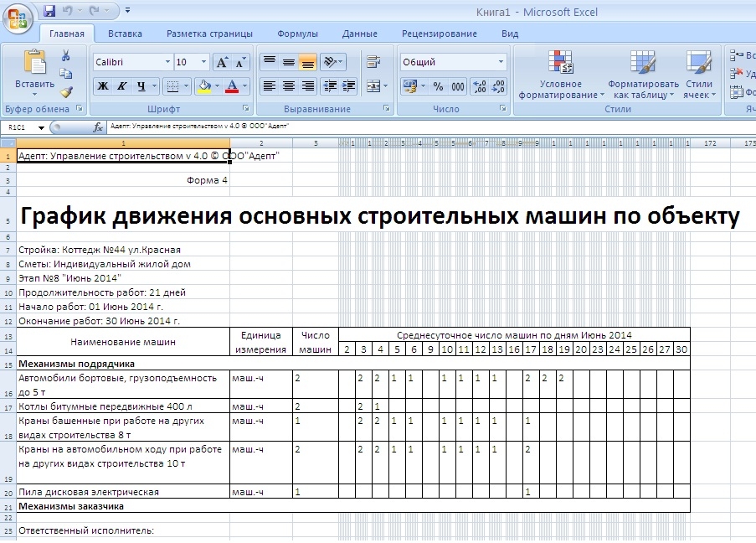Screen dimensions: 756x543
Task: Save the workbook from quick access toolbar
Action: (x=49, y=10)
